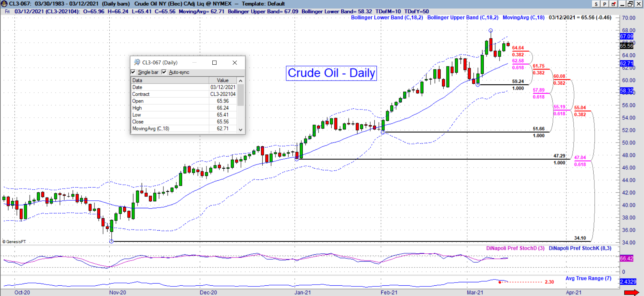Click the Open row label in the data popup
This screenshot has width=644, height=296.
tap(138, 101)
